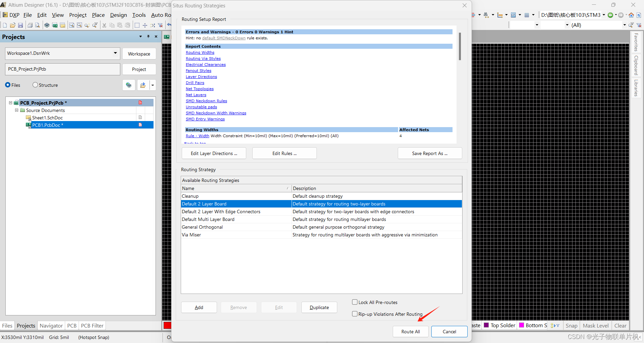Click the Paste clipboard icon
The height and width of the screenshot is (343, 644).
pyautogui.click(x=120, y=25)
